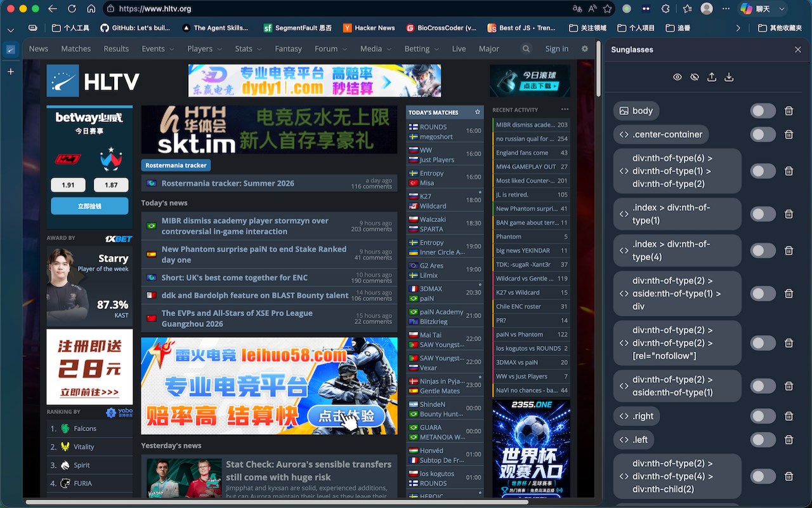Open the 个人工具 bookmarks folder

click(x=71, y=28)
